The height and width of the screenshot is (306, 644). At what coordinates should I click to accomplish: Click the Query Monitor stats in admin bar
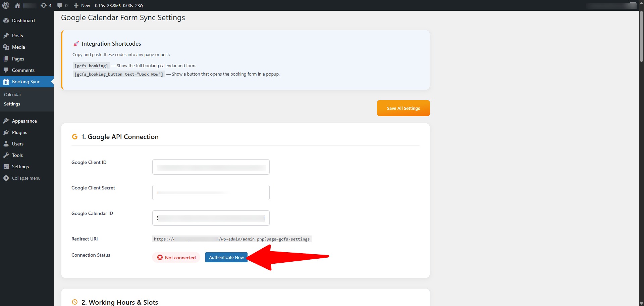click(119, 5)
